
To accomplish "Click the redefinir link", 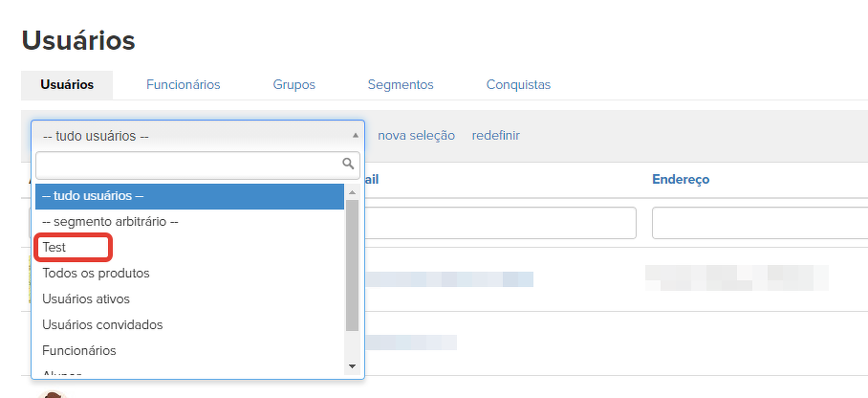I will click(x=495, y=136).
